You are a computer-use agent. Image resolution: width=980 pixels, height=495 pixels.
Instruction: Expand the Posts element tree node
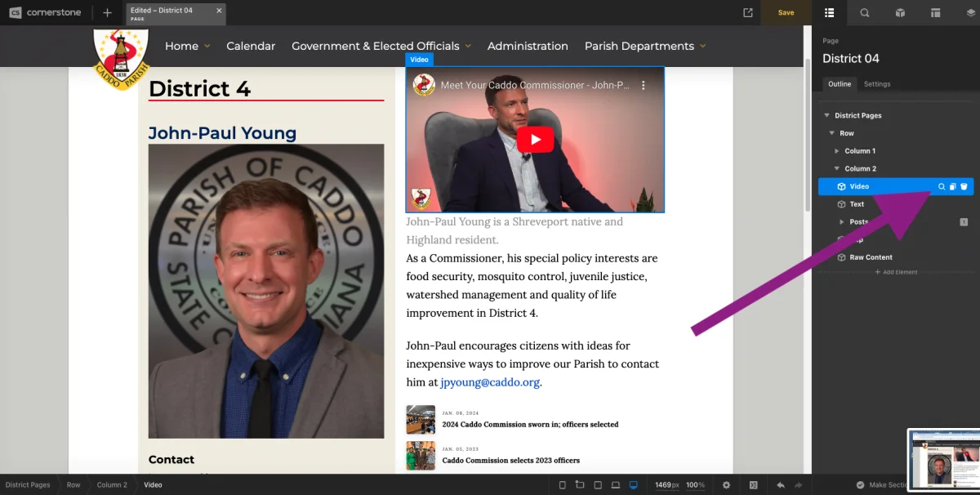click(x=842, y=222)
